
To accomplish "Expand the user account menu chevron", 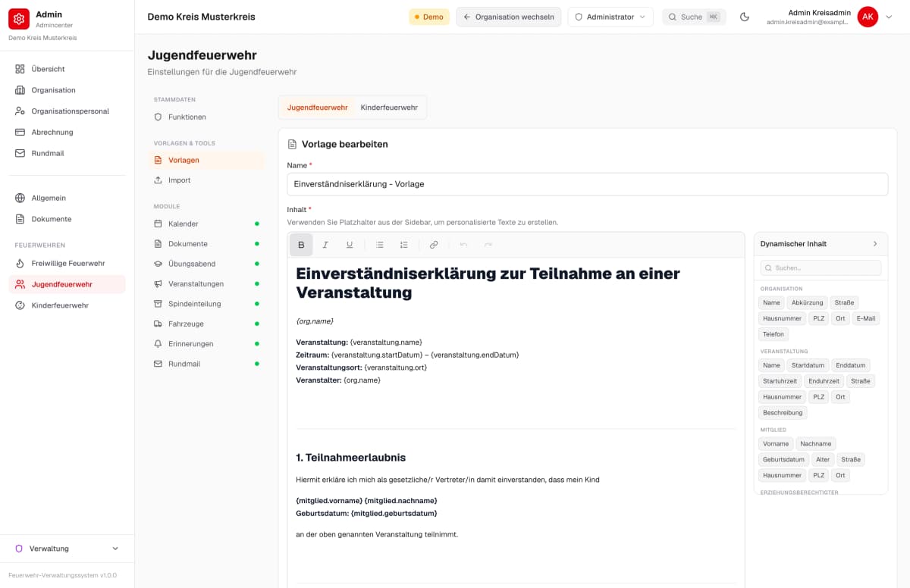I will [889, 17].
